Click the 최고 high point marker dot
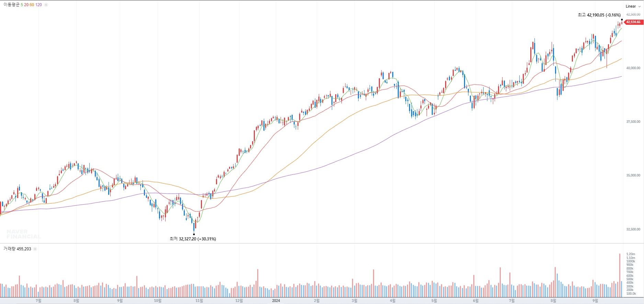This screenshot has height=304, width=644. 622,20
